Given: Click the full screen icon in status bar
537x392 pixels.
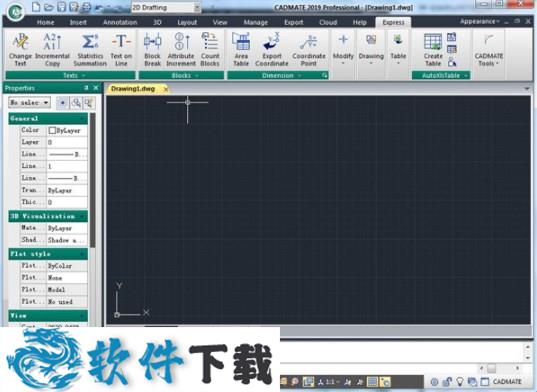Looking at the screenshot, I should pos(485,381).
